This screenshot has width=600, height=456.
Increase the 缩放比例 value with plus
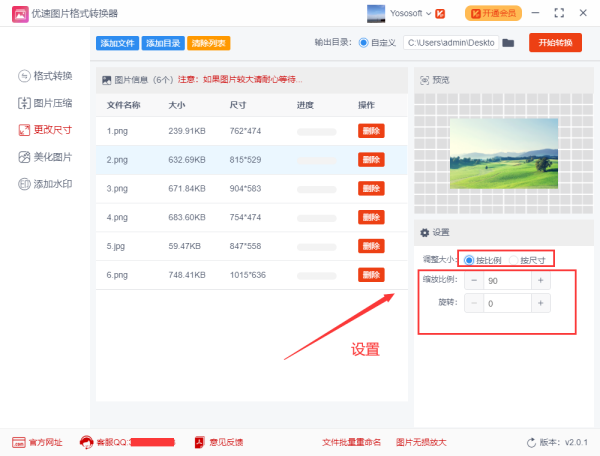coord(541,281)
